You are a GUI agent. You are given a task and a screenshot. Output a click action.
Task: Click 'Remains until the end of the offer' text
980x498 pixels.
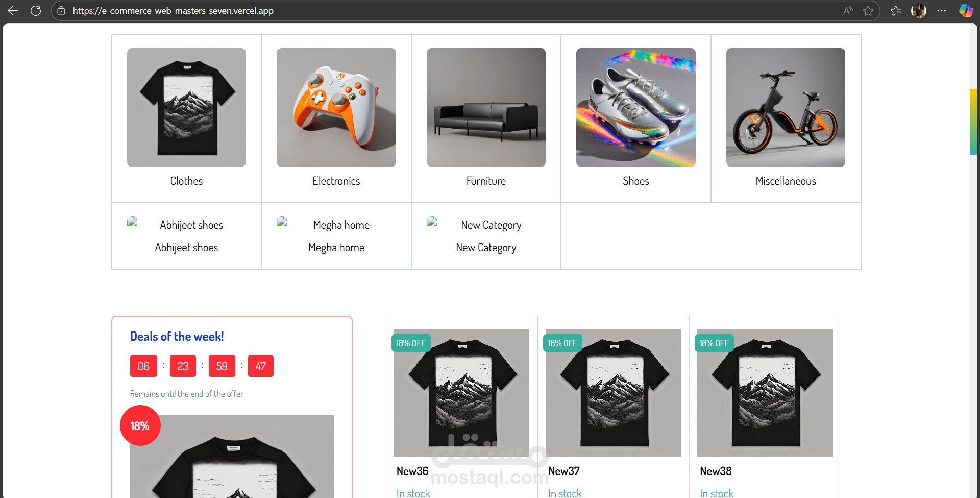(186, 394)
